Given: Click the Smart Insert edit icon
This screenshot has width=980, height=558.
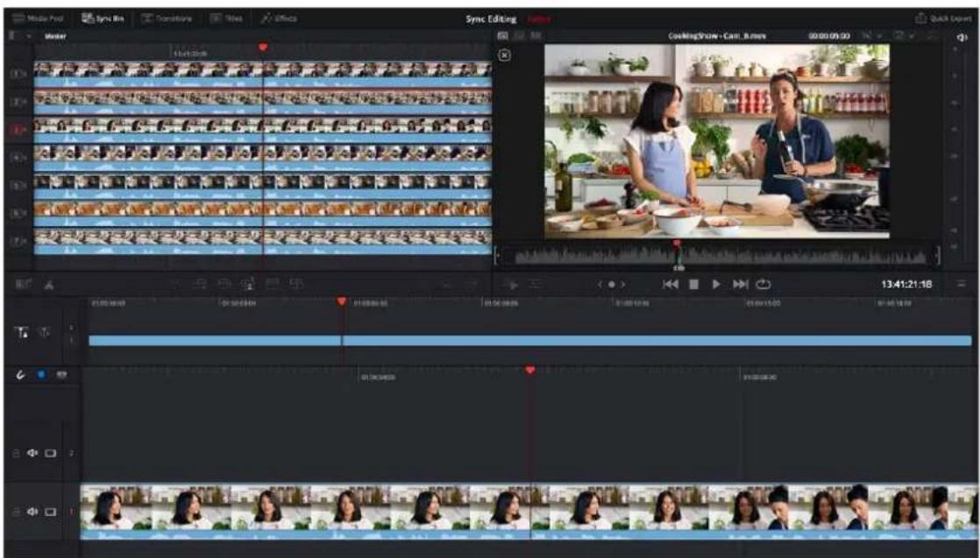Looking at the screenshot, I should 177,284.
